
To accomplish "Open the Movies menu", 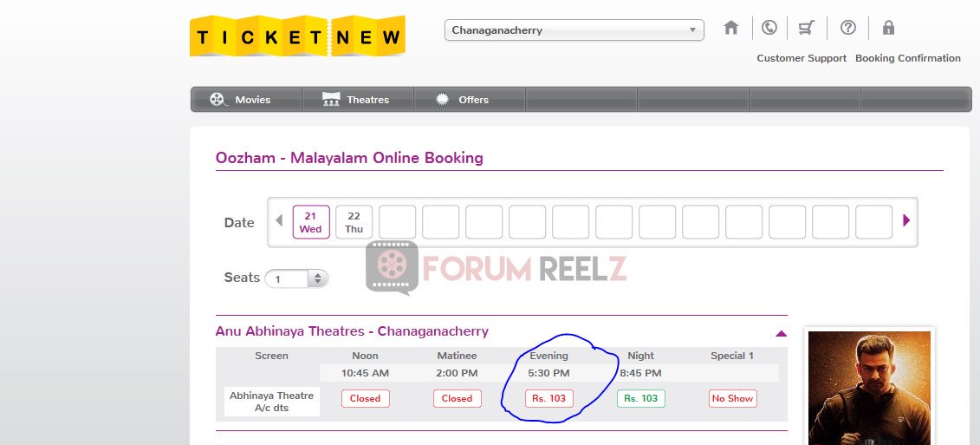I will tap(246, 100).
